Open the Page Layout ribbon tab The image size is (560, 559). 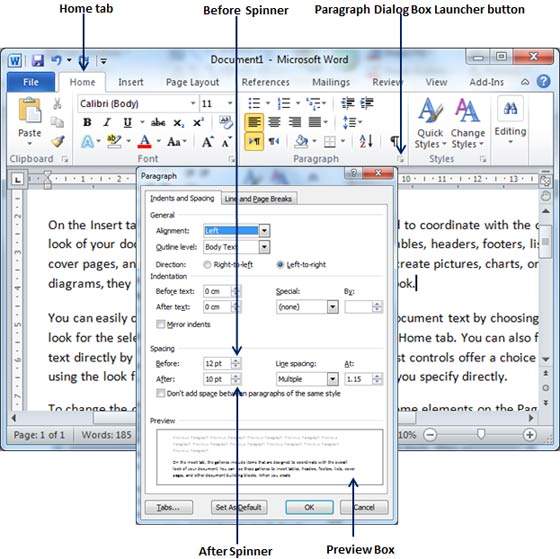coord(192,82)
